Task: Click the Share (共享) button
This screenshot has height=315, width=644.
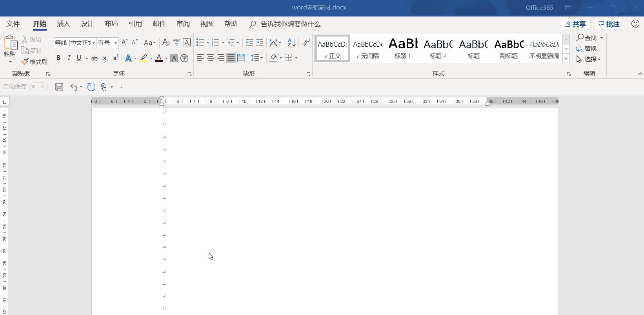Action: point(575,24)
